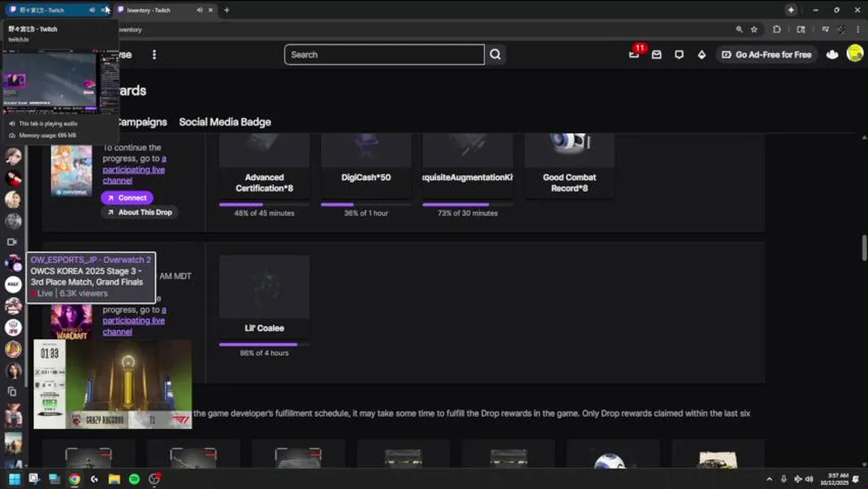Follow participating live channel link beside Warcraft art
The image size is (868, 489).
tap(134, 321)
